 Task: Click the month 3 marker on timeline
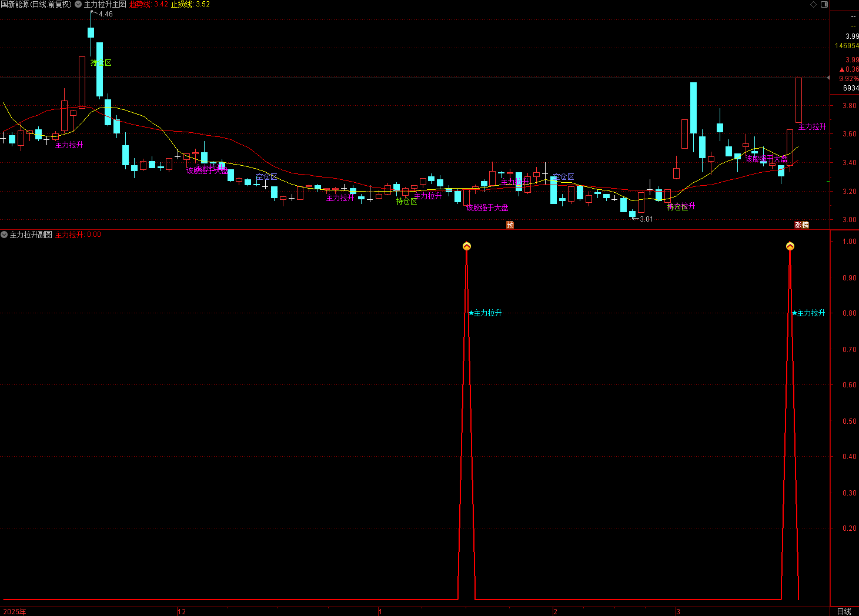click(678, 612)
